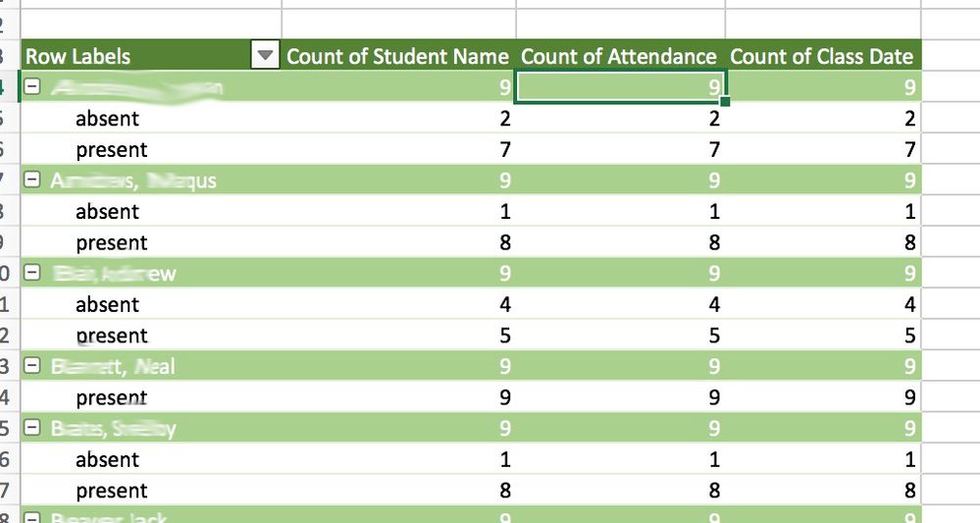Select the "present" label under Neal
This screenshot has height=523, width=980.
tap(111, 397)
